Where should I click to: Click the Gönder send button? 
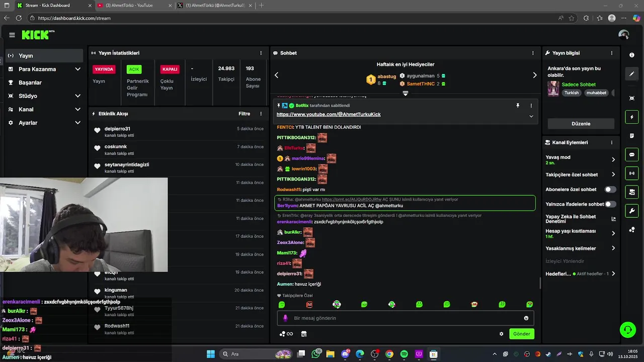522,334
